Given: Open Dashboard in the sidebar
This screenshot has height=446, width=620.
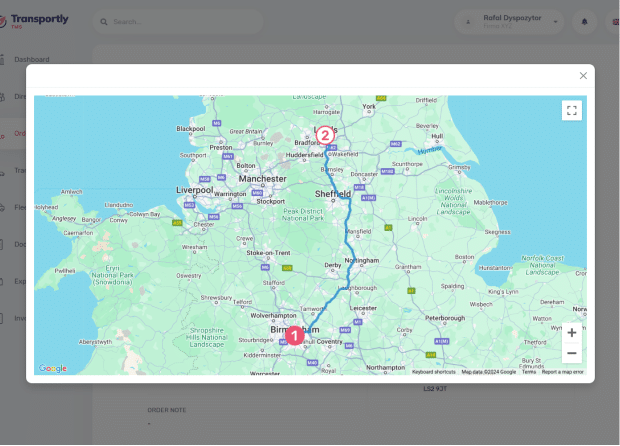Looking at the screenshot, I should [x=32, y=59].
